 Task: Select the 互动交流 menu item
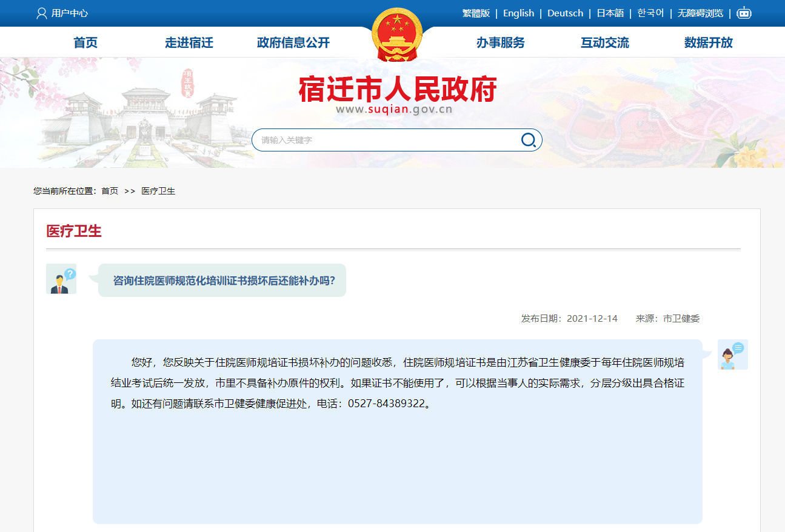(605, 42)
